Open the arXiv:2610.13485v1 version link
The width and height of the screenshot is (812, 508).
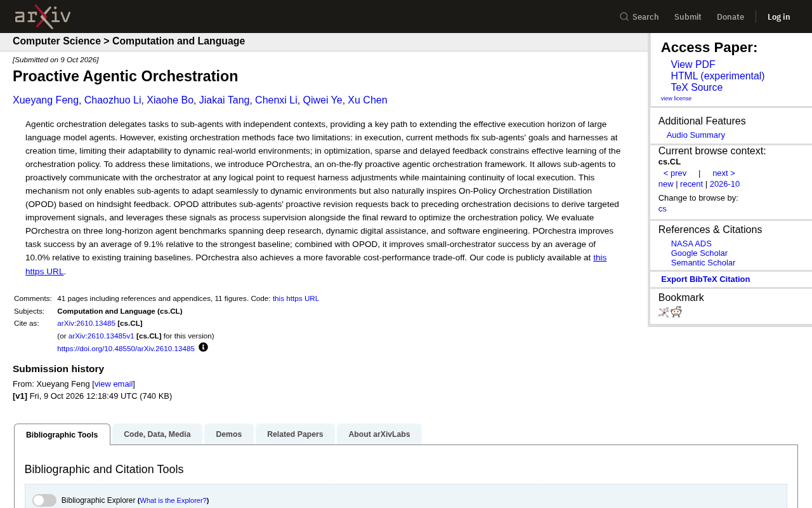pos(101,336)
